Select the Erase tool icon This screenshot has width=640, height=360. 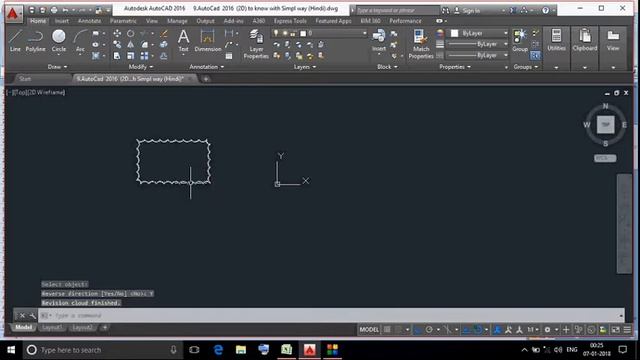(x=164, y=33)
